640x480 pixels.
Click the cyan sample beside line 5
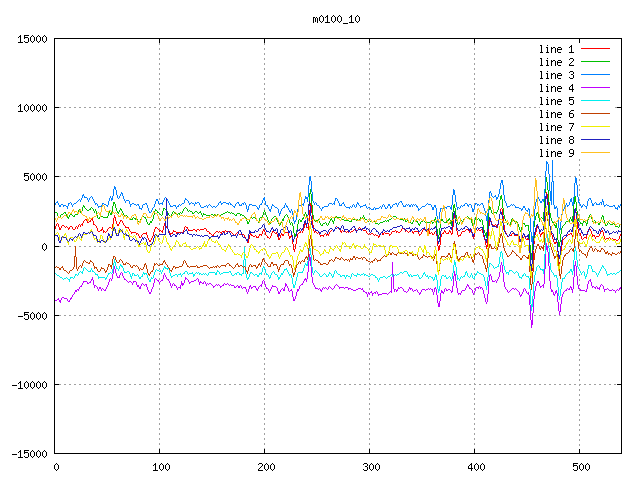[x=595, y=101]
